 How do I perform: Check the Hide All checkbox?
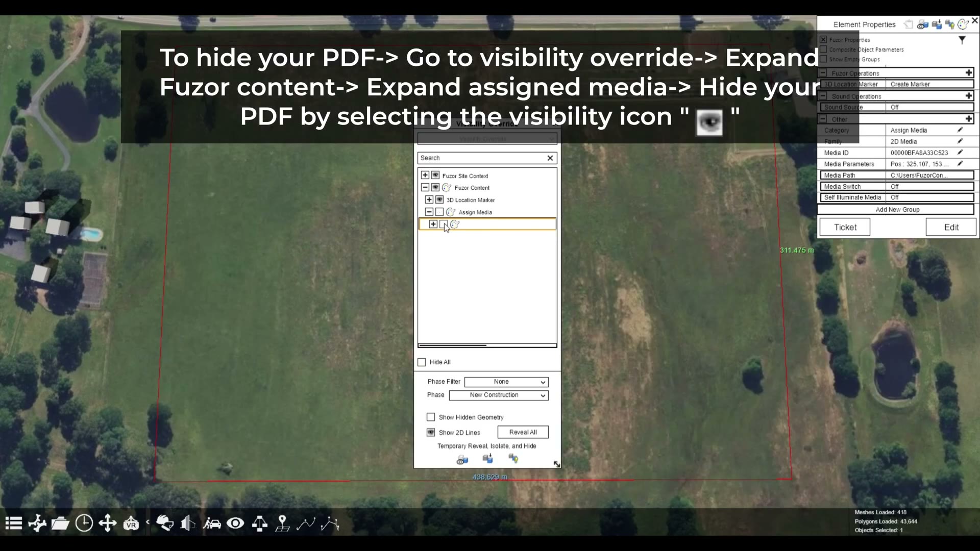point(422,362)
